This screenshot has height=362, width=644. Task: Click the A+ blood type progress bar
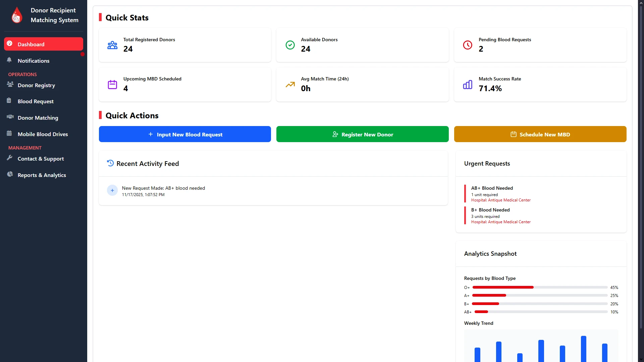[x=540, y=295]
